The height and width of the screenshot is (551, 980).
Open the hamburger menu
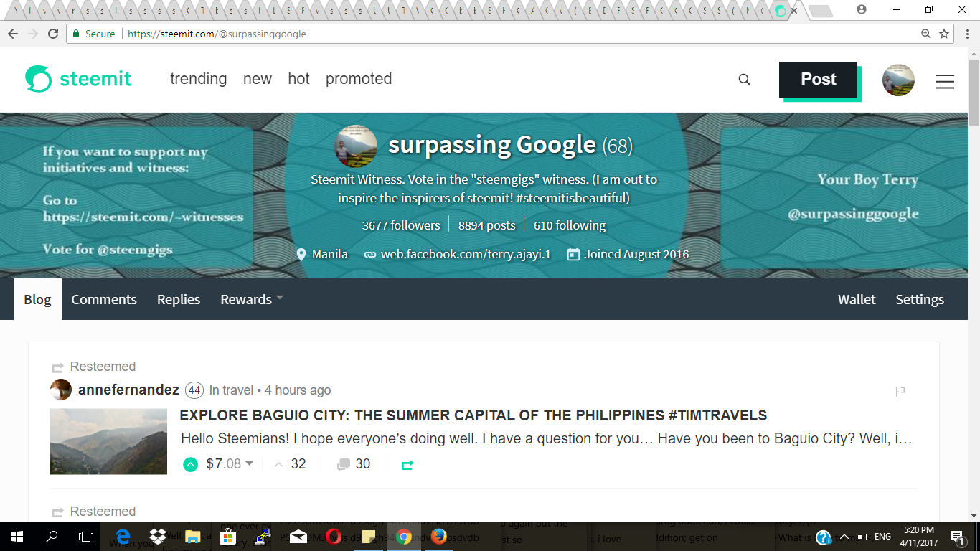(x=945, y=81)
